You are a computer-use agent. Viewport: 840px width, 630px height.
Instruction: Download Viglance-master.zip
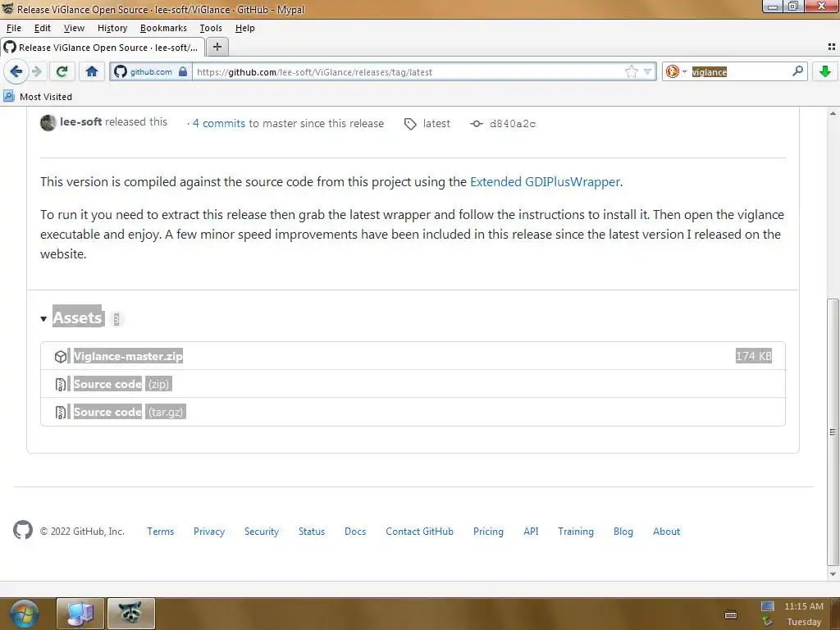(128, 356)
